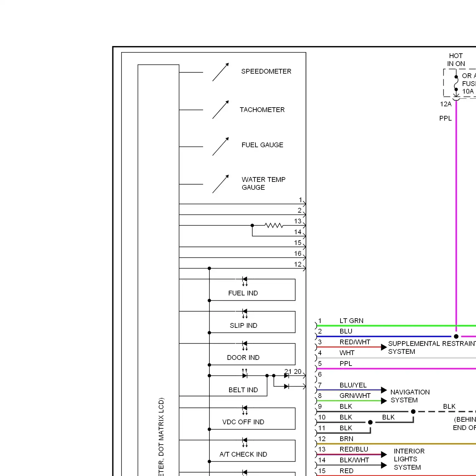This screenshot has width=476, height=476.
Task: Click the BLK/WHT wire label
Action: (x=354, y=460)
